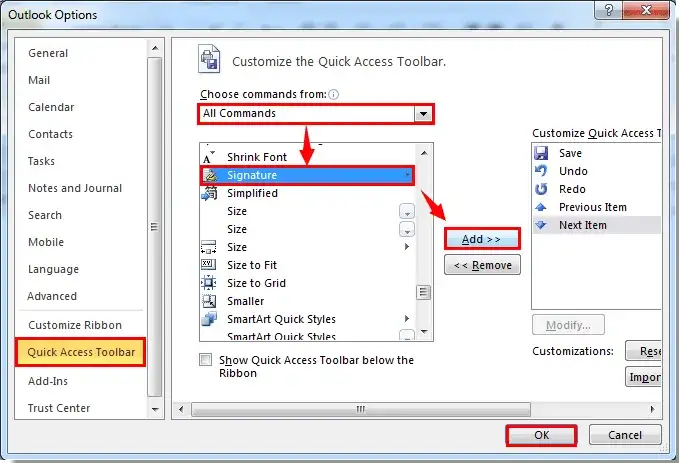
Task: Enable Show Quick Access Toolbar below the Ribbon
Action: 206,359
